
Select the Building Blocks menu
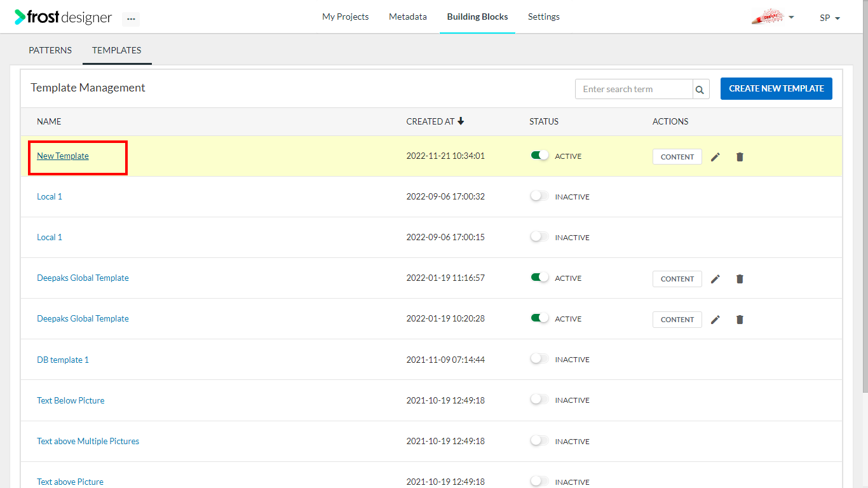(x=477, y=17)
